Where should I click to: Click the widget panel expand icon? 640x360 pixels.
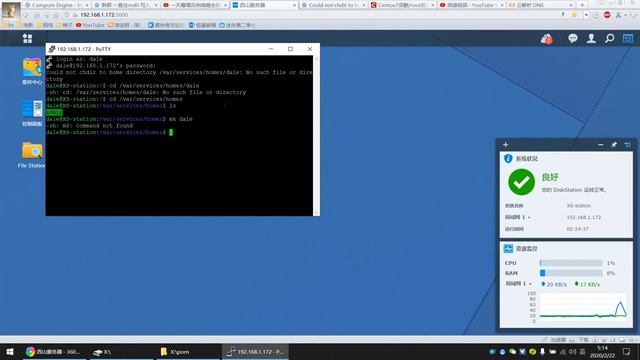pyautogui.click(x=627, y=144)
